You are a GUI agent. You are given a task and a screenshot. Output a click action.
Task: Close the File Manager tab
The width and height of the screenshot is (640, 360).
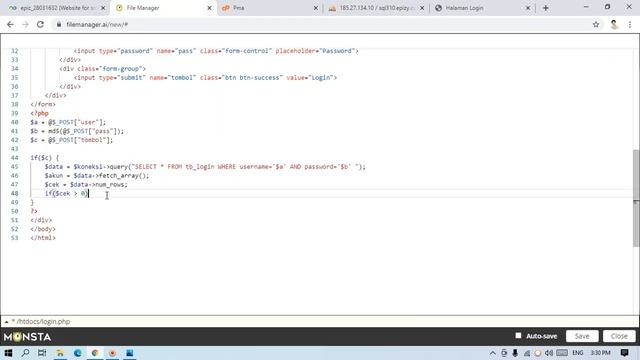209,8
